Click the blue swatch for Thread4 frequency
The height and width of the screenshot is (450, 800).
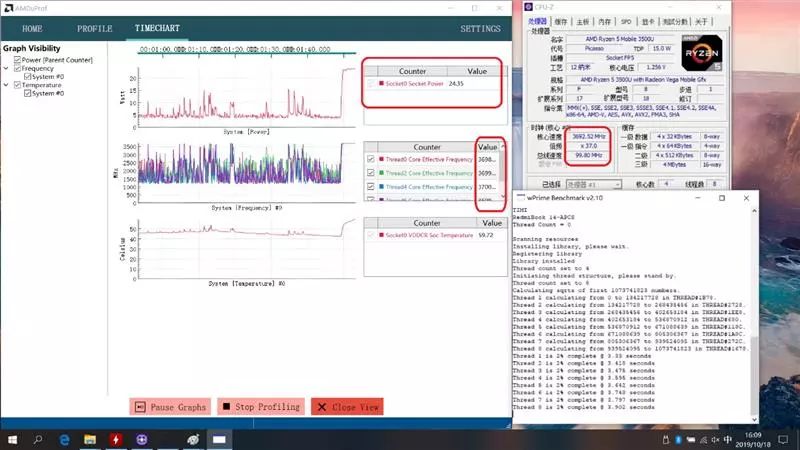[x=381, y=187]
